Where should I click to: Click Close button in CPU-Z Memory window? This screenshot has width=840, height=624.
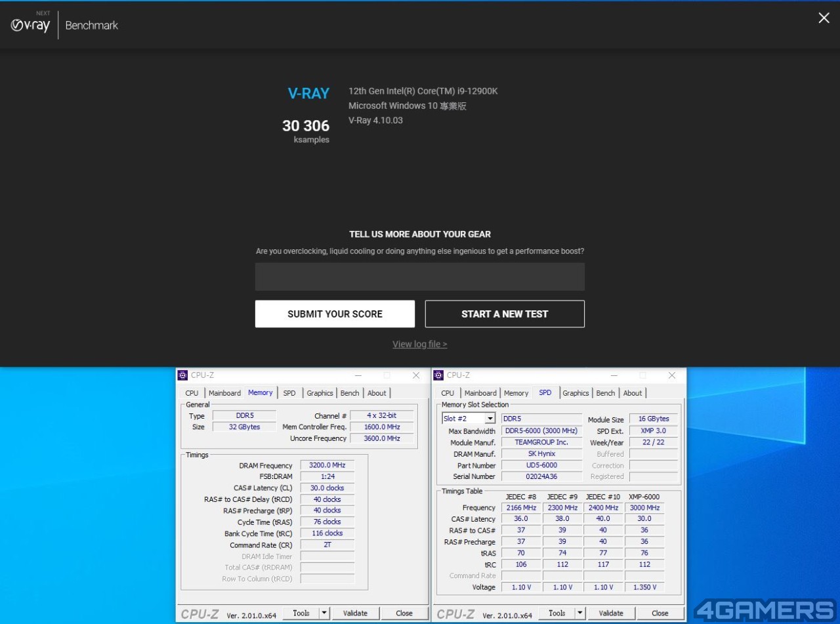(404, 613)
